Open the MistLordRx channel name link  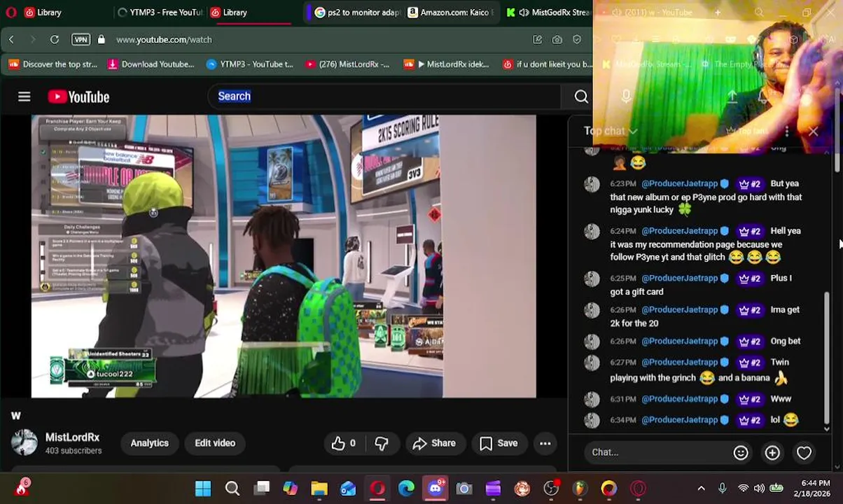(72, 437)
